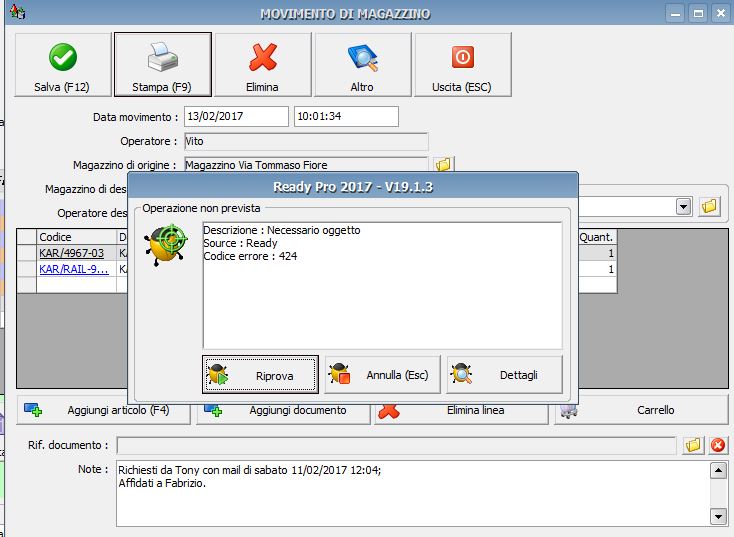Image resolution: width=734 pixels, height=537 pixels.
Task: Click the bug target icon in error dialog
Action: (x=167, y=244)
